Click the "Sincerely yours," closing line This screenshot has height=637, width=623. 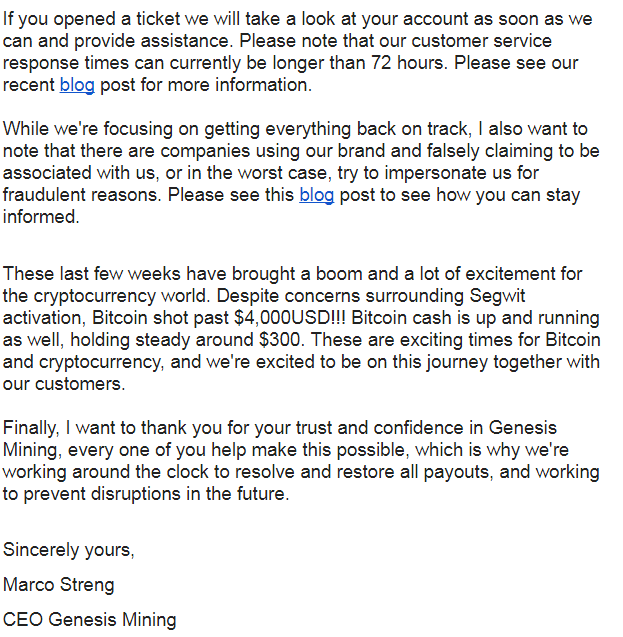click(x=69, y=549)
